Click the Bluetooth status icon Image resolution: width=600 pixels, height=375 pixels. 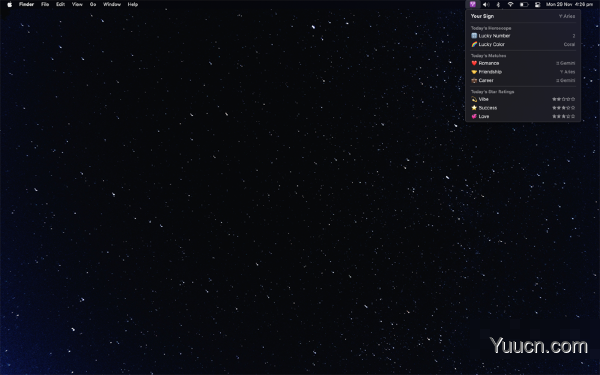498,5
